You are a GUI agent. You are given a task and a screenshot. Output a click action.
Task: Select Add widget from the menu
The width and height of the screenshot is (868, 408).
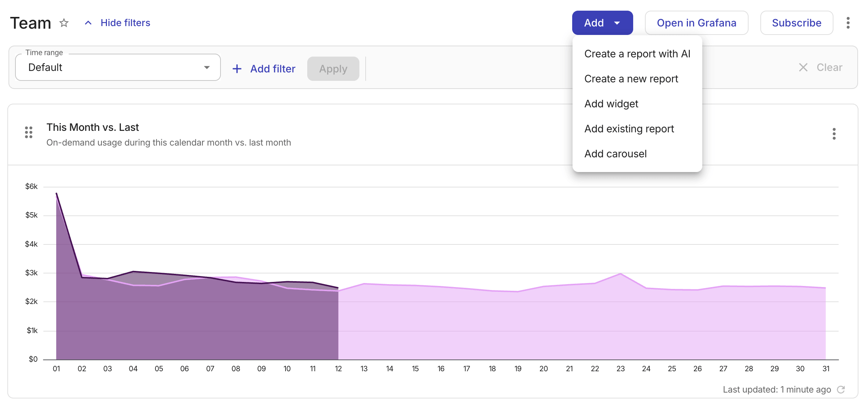coord(637,104)
